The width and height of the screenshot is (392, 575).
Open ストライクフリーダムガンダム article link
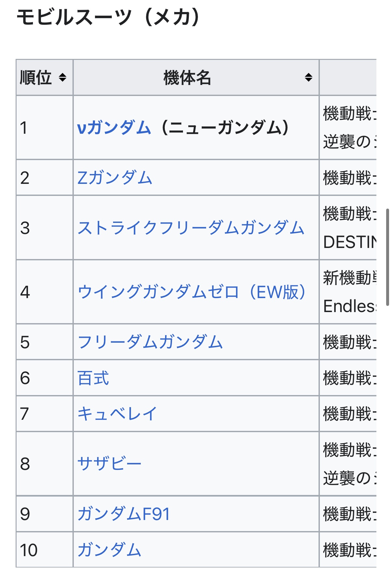pyautogui.click(x=191, y=227)
